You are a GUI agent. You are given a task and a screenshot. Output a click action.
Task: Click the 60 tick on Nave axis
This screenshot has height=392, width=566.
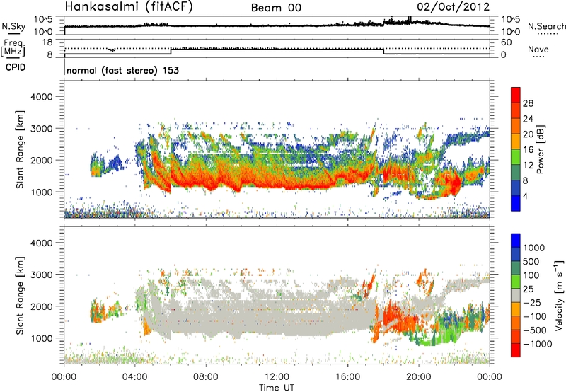(x=507, y=42)
